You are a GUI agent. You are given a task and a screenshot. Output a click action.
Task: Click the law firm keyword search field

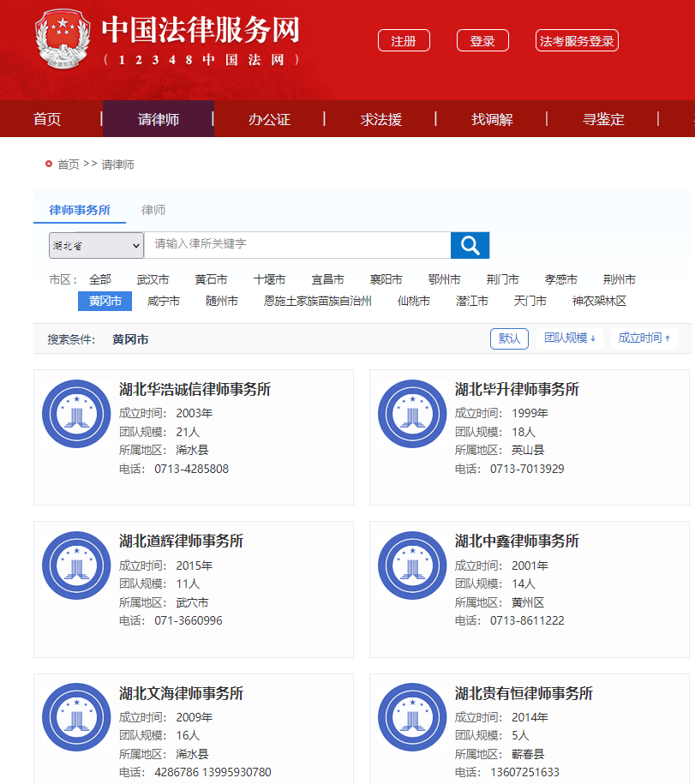[x=297, y=245]
